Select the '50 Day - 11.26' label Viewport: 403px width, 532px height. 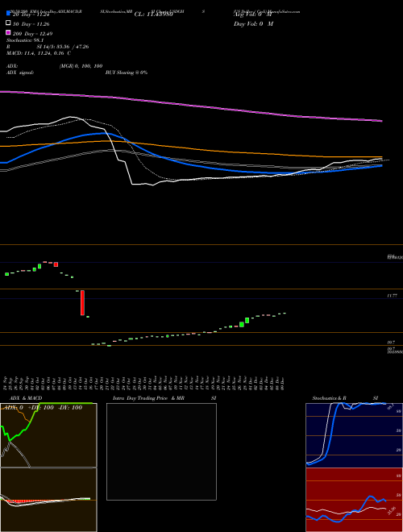31,24
